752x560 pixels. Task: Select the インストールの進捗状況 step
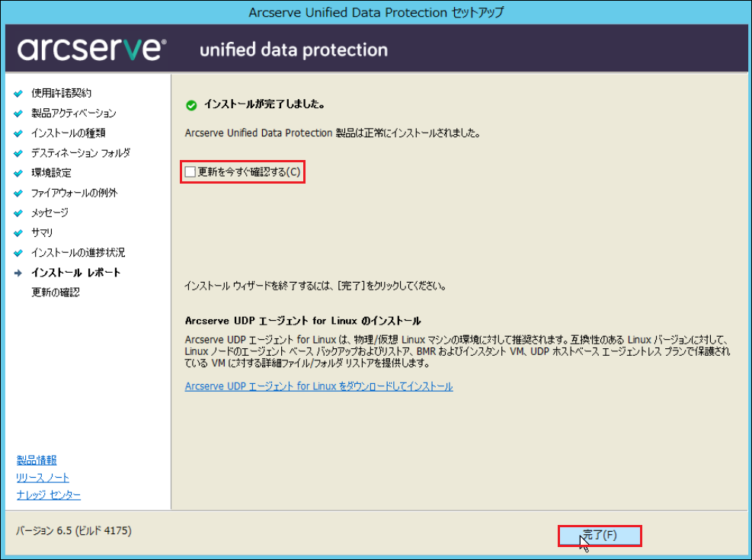78,253
